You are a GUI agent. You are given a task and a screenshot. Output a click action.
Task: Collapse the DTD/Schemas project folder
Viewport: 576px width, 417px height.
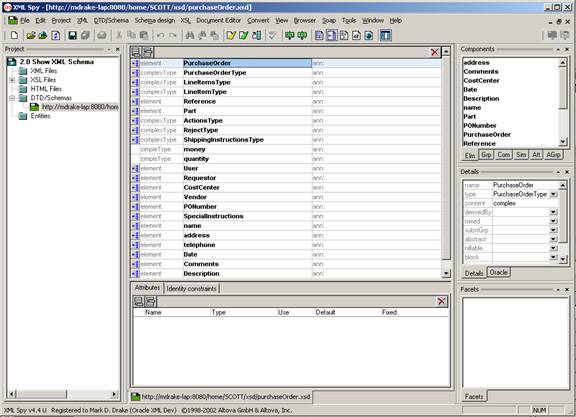12,98
